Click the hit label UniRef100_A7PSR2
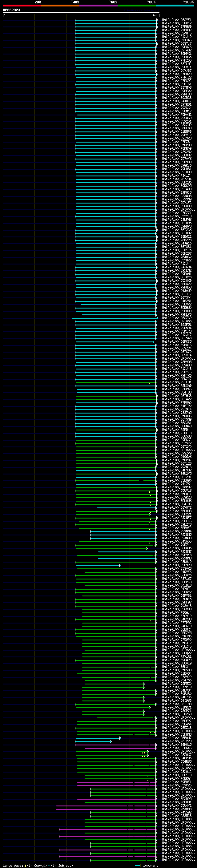197x868 pixels. (x=177, y=81)
